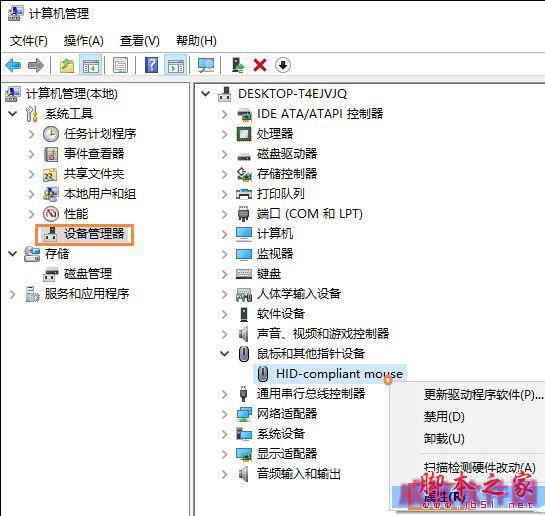Open the 查看(V) menu
The height and width of the screenshot is (516, 545).
click(x=140, y=41)
